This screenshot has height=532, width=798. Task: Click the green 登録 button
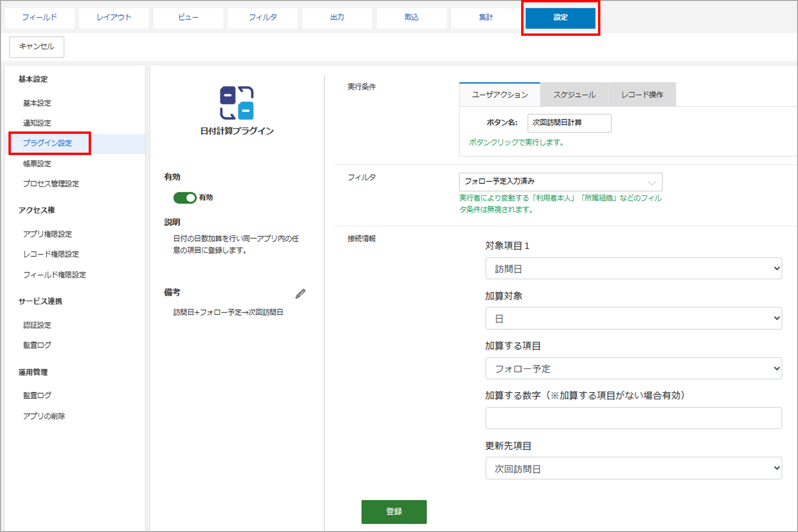tap(394, 512)
